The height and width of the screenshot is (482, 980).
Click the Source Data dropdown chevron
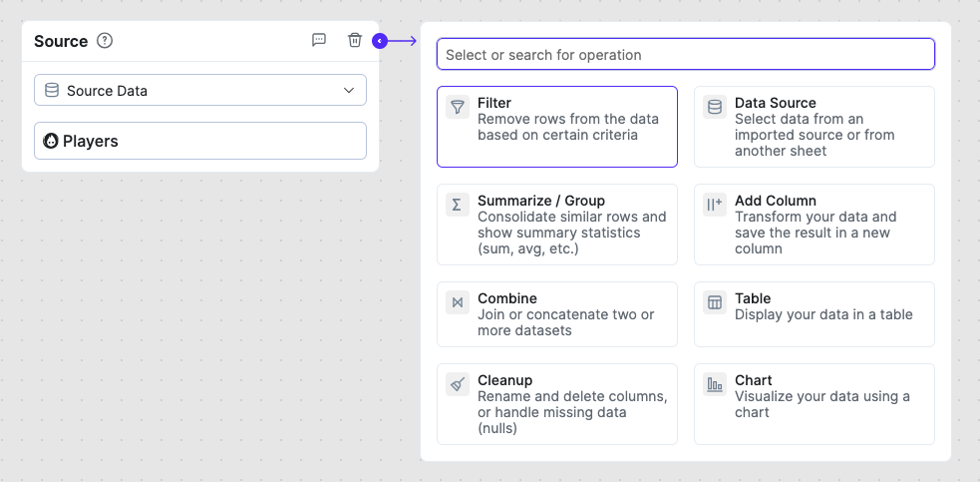point(349,90)
